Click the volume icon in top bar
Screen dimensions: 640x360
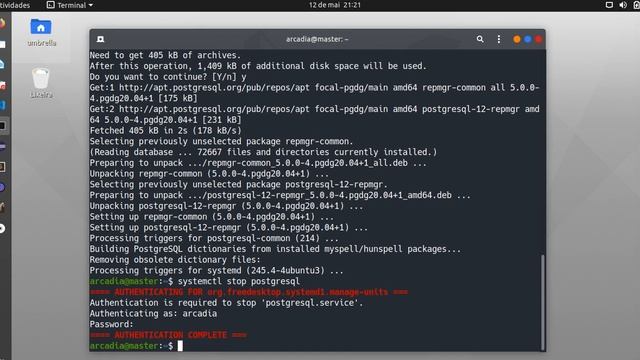623,5
